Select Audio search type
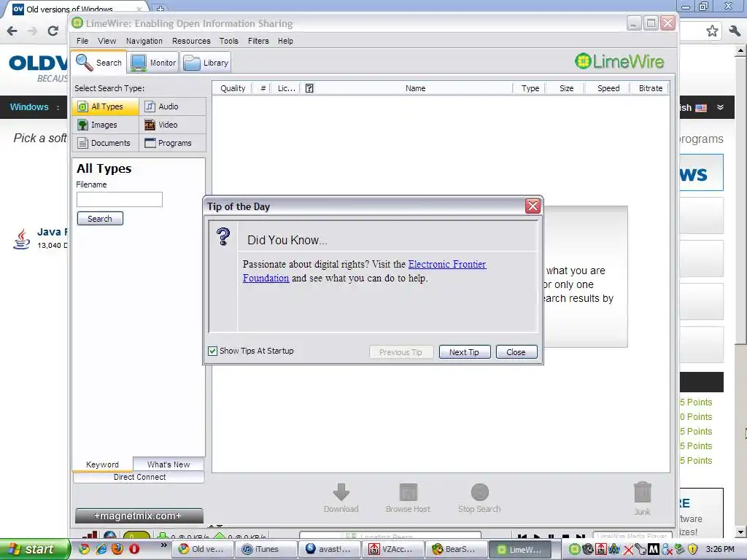 [x=172, y=106]
